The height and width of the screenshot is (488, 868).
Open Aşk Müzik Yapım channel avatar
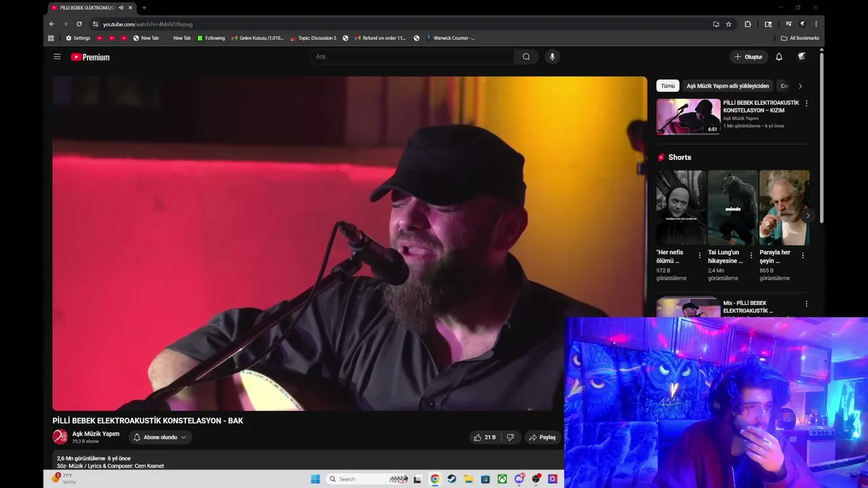[x=60, y=437]
